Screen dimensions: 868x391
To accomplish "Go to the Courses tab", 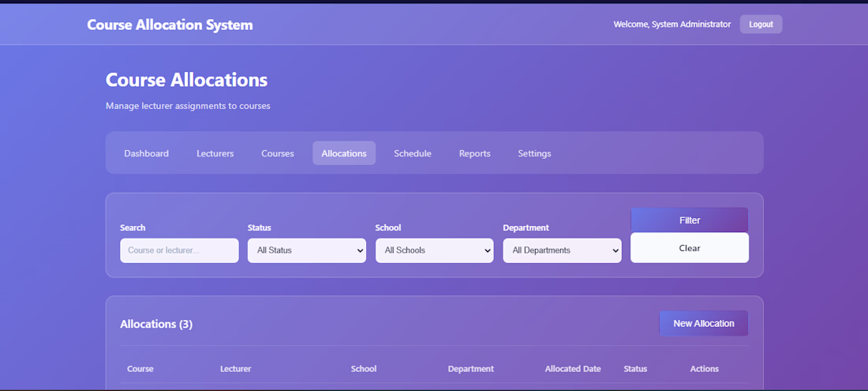I will pos(278,153).
